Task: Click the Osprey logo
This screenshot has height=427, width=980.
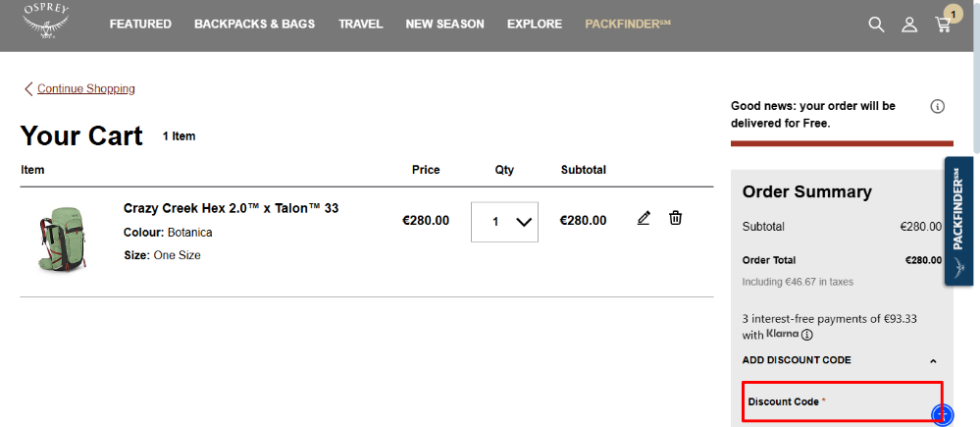Action: point(46,22)
